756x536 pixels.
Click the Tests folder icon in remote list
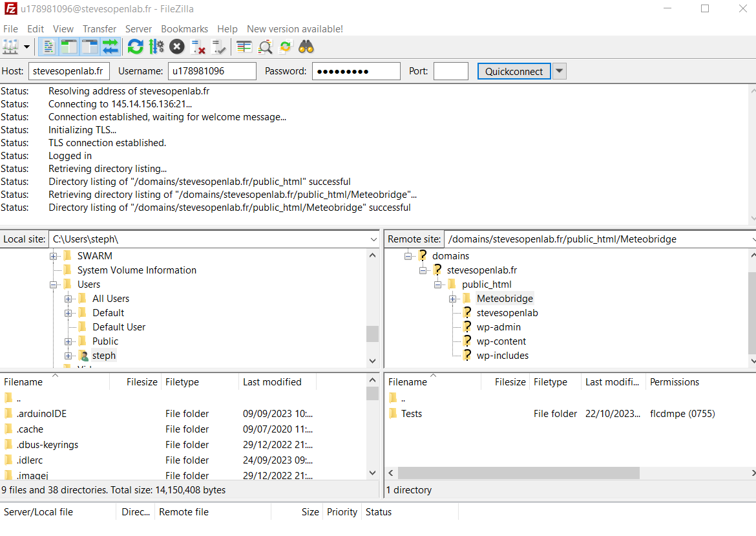click(394, 413)
